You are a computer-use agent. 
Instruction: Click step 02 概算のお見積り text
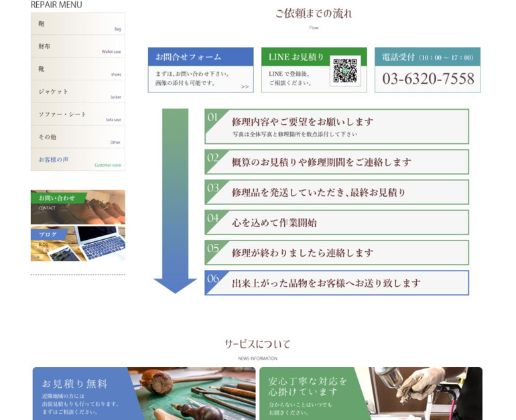(322, 162)
